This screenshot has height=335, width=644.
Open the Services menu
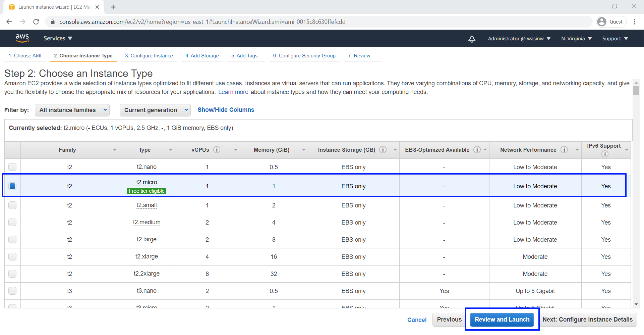point(57,38)
